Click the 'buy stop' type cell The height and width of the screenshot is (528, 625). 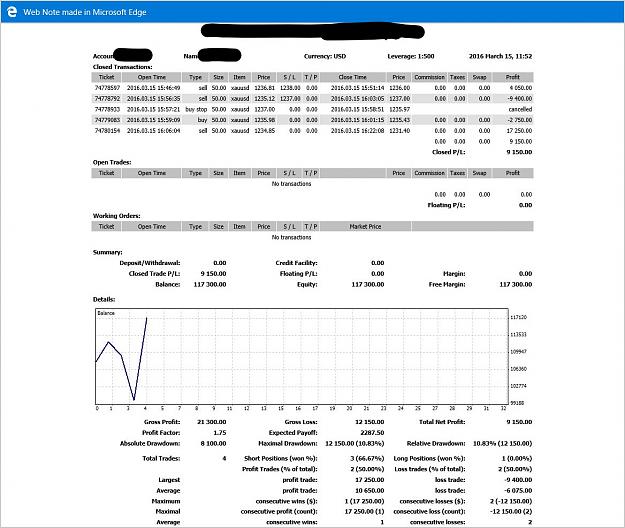point(196,109)
